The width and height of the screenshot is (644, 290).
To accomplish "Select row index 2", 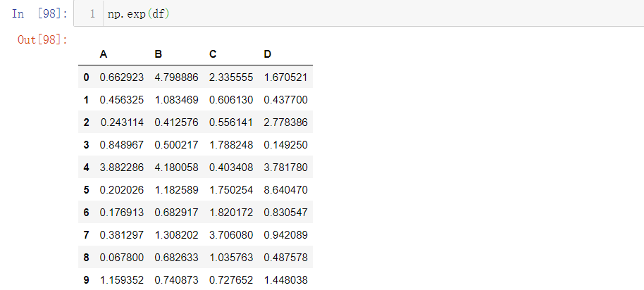I will click(86, 122).
